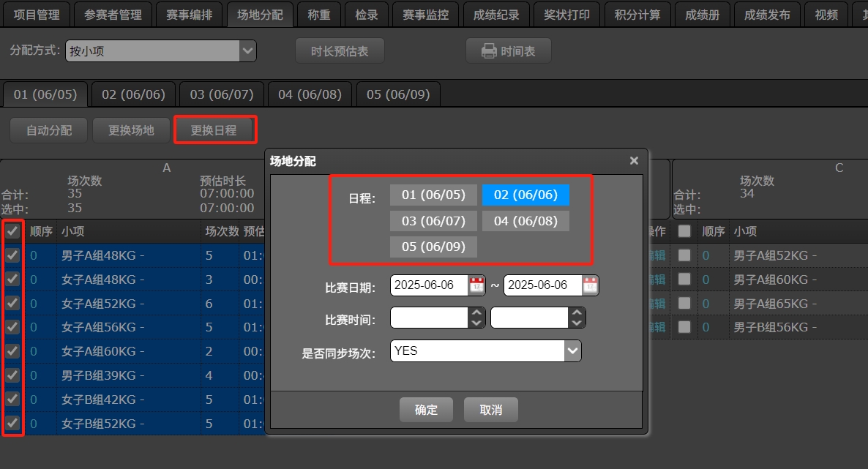868x469 pixels.
Task: Check the checkbox next to 男子A组52KG
Action: pos(684,255)
